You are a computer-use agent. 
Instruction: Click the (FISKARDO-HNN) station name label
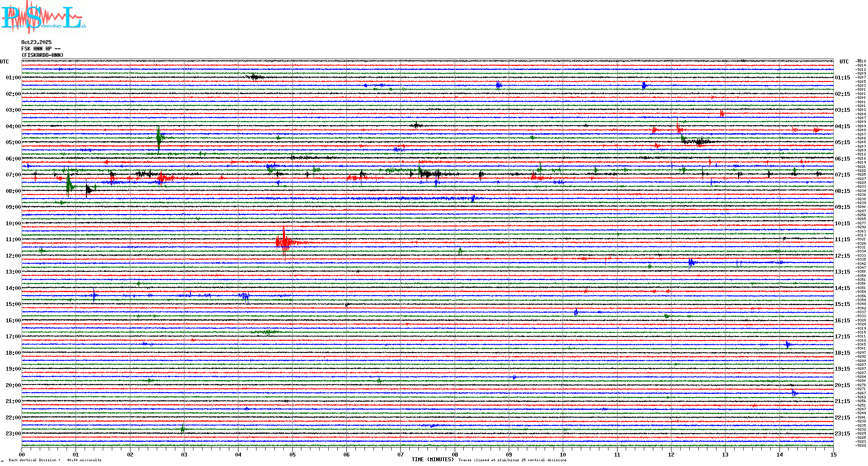42,55
